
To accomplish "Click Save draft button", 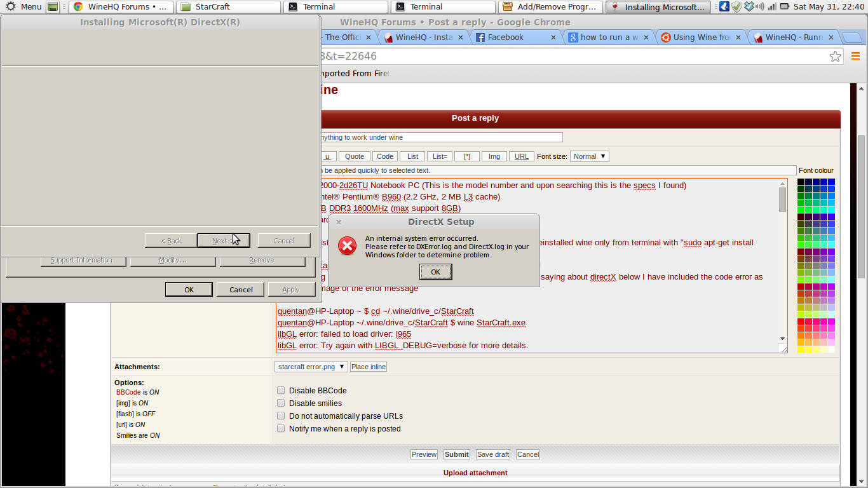I will click(x=493, y=454).
